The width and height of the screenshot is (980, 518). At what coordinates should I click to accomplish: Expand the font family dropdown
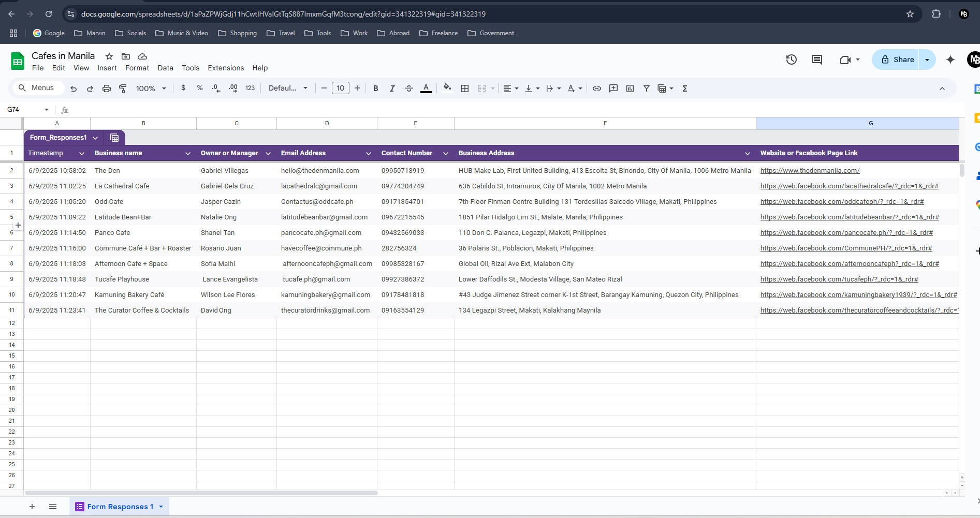pos(288,88)
